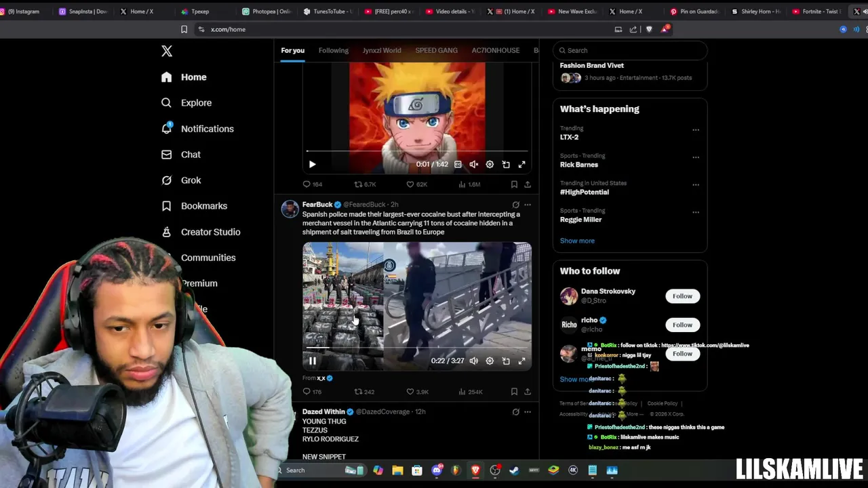The height and width of the screenshot is (488, 868).
Task: Open Discord from the taskbar
Action: coord(437,470)
